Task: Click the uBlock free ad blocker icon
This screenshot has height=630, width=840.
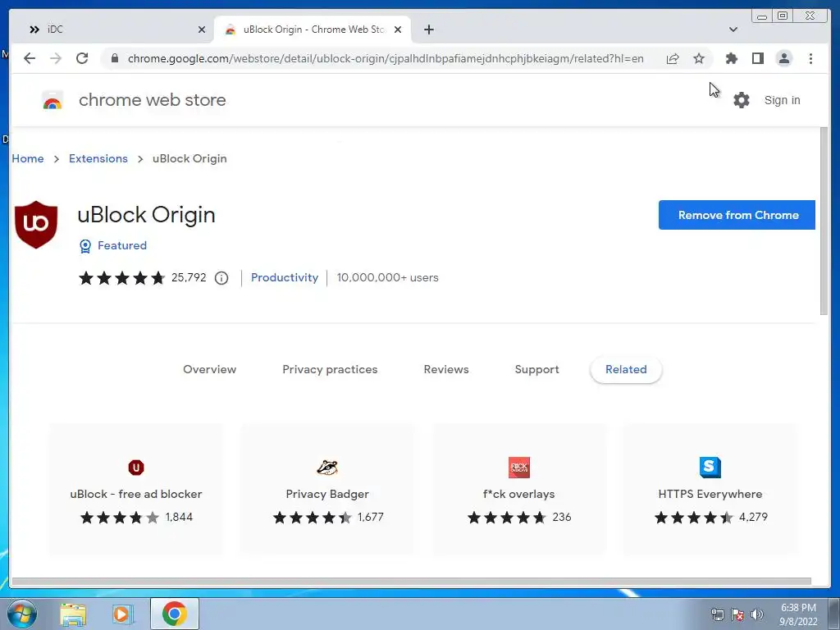Action: pyautogui.click(x=136, y=468)
